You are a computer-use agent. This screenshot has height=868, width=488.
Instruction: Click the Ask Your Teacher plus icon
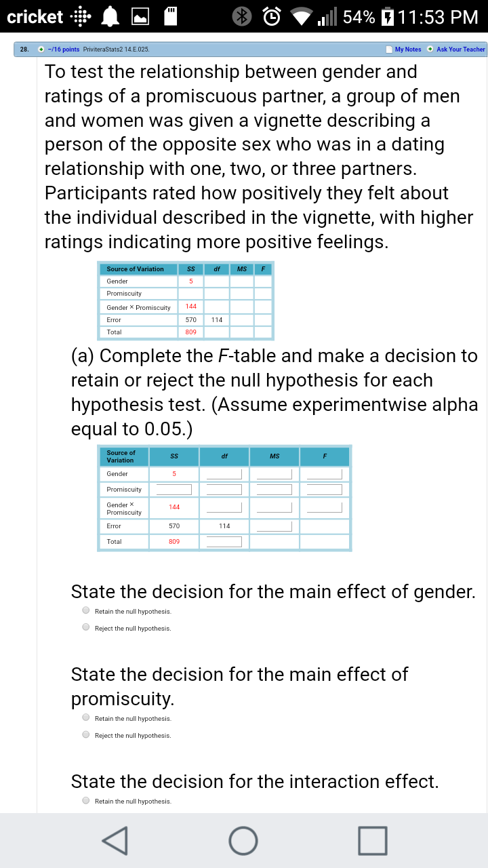click(430, 50)
